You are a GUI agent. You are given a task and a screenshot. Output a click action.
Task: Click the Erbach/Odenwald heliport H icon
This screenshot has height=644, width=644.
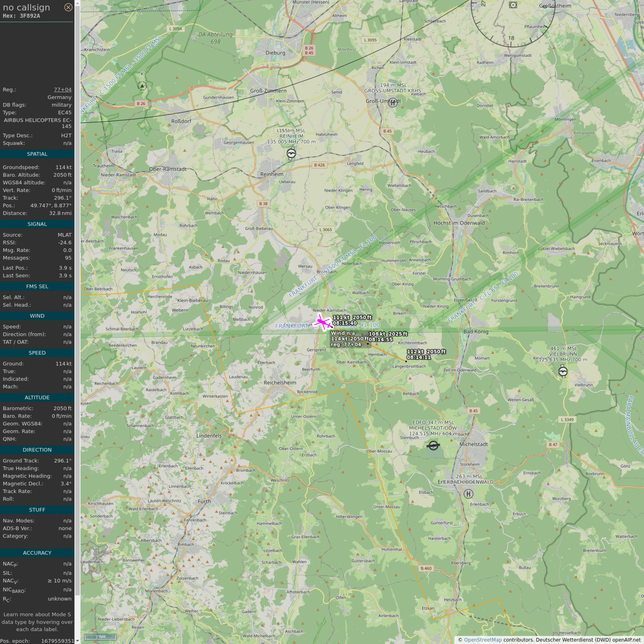tap(468, 494)
